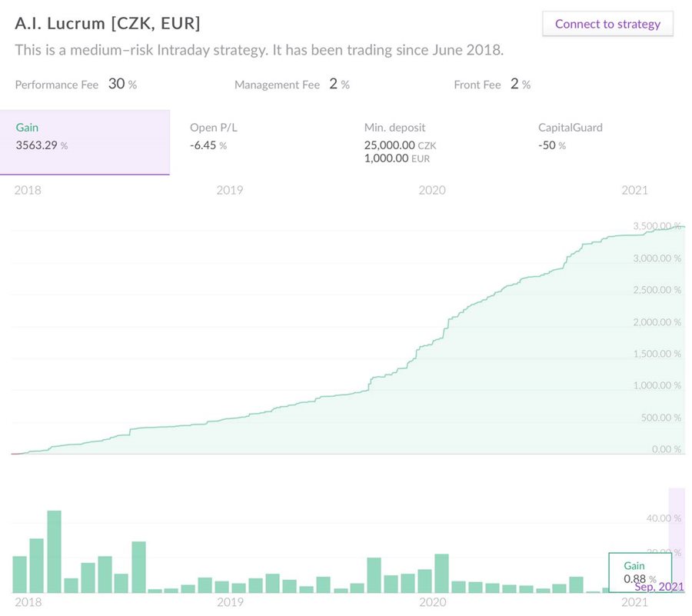This screenshot has width=692, height=616.
Task: Click the 2019 label below the bar chart
Action: click(230, 602)
